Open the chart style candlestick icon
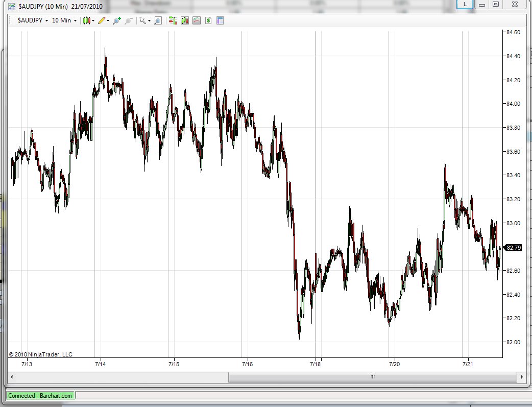This screenshot has width=532, height=407. point(86,21)
